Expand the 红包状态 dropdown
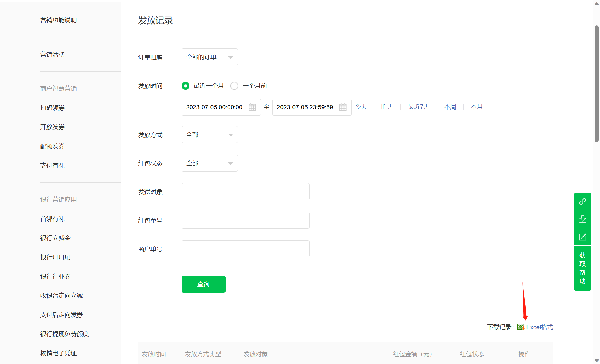This screenshot has width=600, height=364. pos(210,163)
